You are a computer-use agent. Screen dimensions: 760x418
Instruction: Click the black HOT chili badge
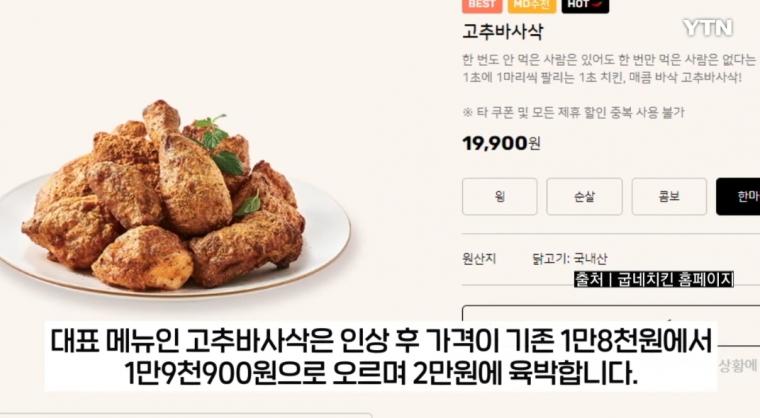pyautogui.click(x=585, y=5)
